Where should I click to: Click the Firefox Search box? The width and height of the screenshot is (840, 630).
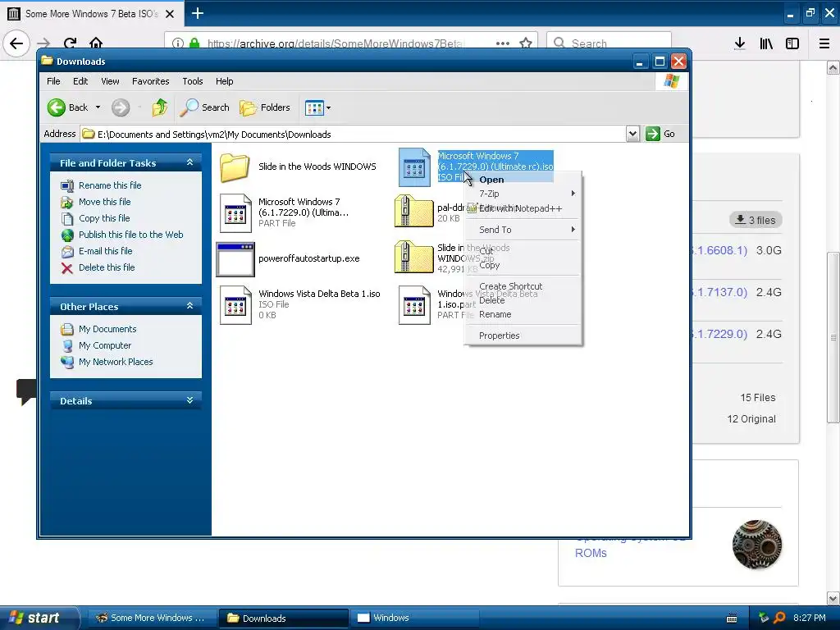pos(609,43)
